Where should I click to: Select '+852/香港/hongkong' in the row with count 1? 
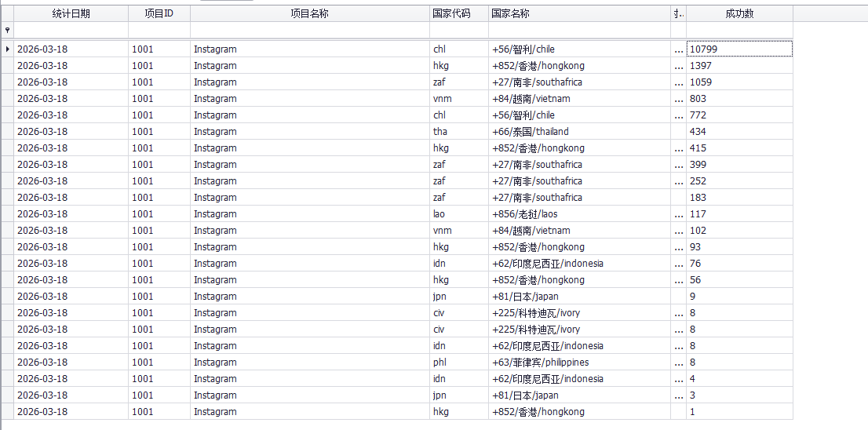[x=580, y=412]
